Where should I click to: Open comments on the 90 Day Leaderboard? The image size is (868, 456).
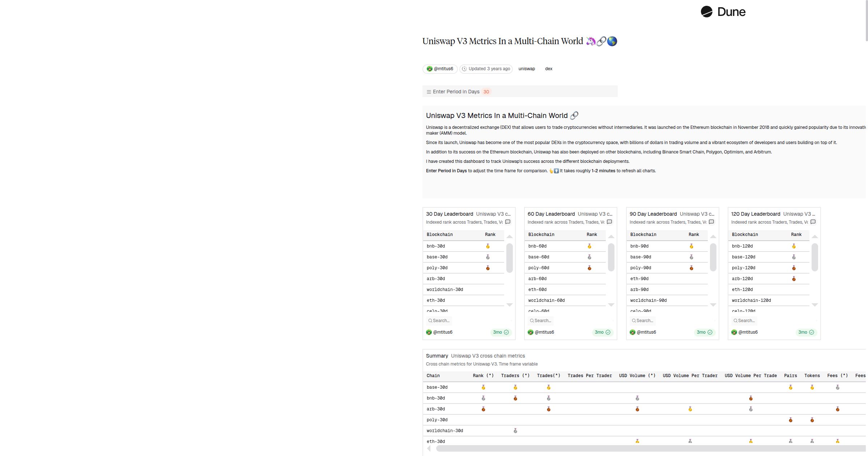[x=711, y=221]
